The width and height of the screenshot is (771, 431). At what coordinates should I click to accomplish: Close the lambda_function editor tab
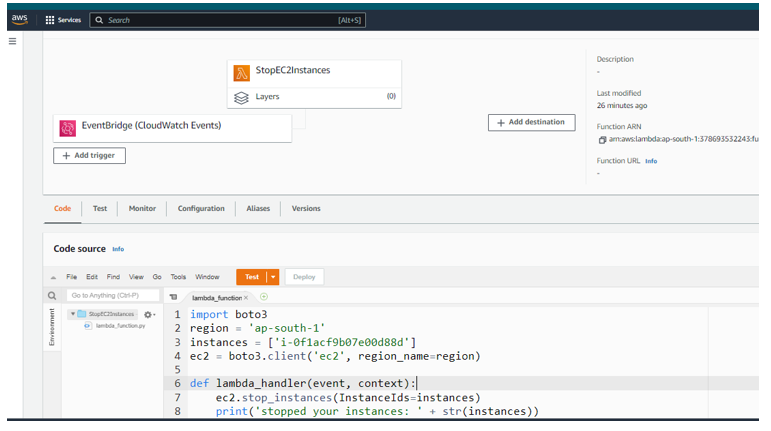(246, 298)
